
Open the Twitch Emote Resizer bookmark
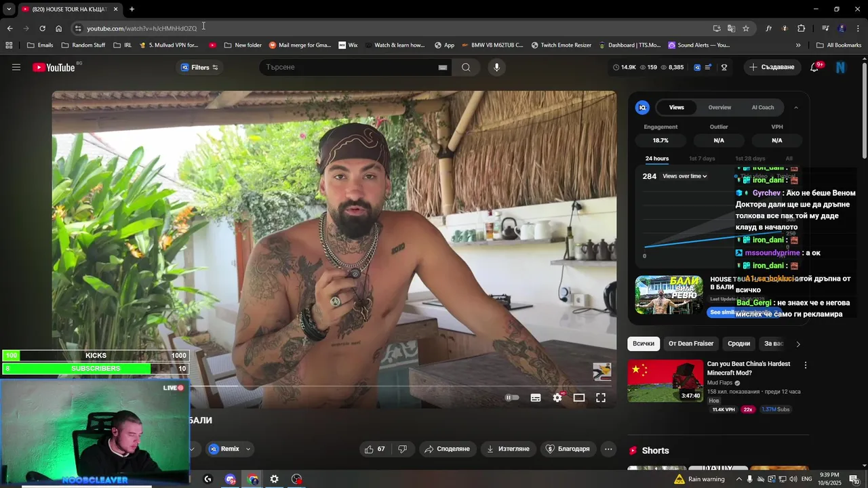pyautogui.click(x=561, y=45)
